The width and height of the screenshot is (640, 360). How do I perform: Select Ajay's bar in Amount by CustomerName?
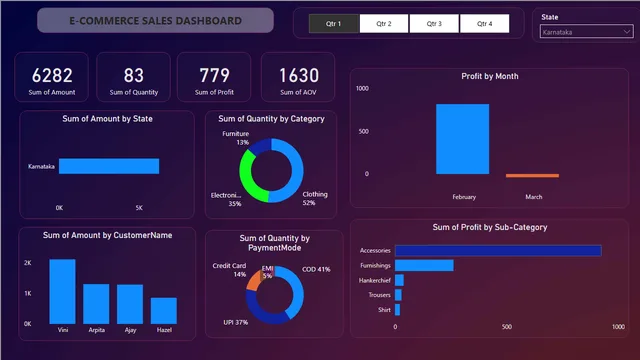(x=130, y=304)
